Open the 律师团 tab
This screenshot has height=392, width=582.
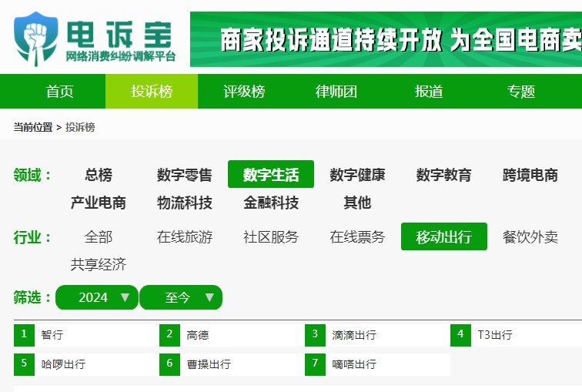coord(336,92)
